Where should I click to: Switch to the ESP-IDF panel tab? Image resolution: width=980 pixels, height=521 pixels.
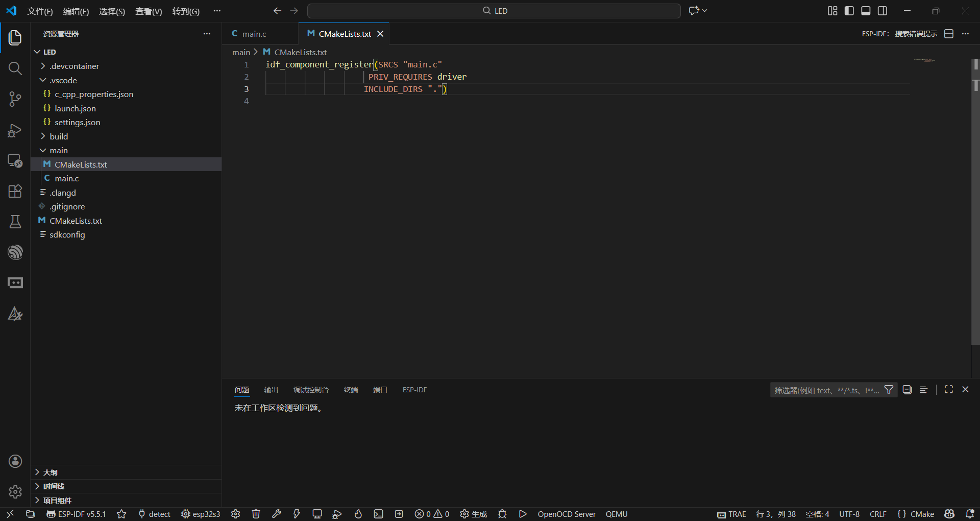click(414, 390)
